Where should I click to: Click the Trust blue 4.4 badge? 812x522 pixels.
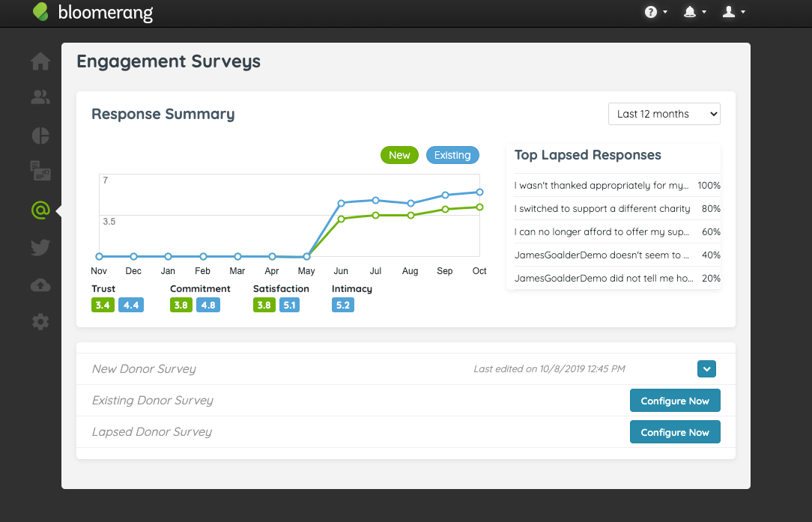[x=131, y=305]
